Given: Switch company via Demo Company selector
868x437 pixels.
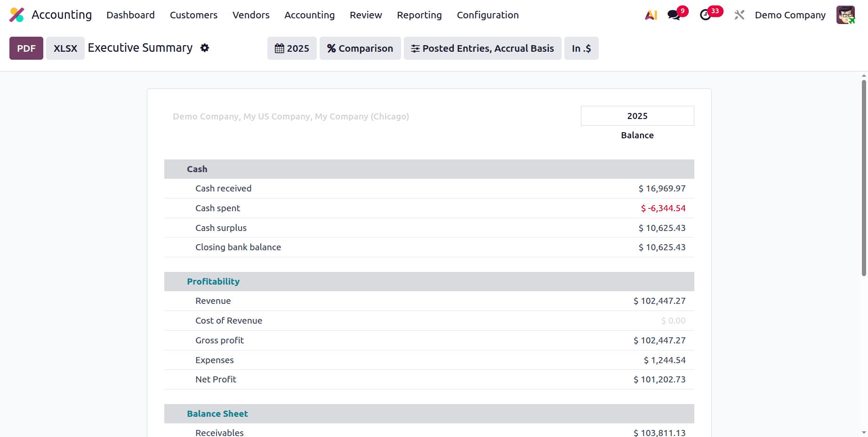Looking at the screenshot, I should [x=790, y=15].
